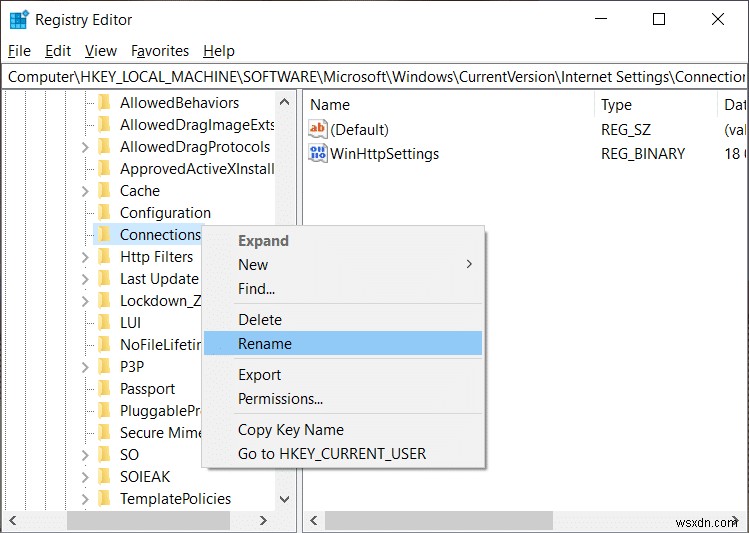Click tree pane scroll down arrow

click(x=284, y=499)
